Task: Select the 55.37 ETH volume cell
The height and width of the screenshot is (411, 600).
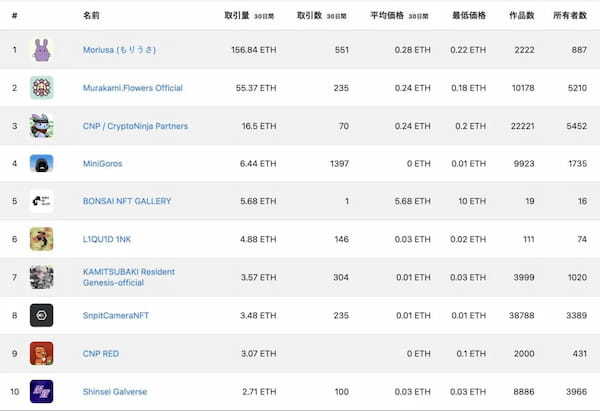Action: pos(256,88)
